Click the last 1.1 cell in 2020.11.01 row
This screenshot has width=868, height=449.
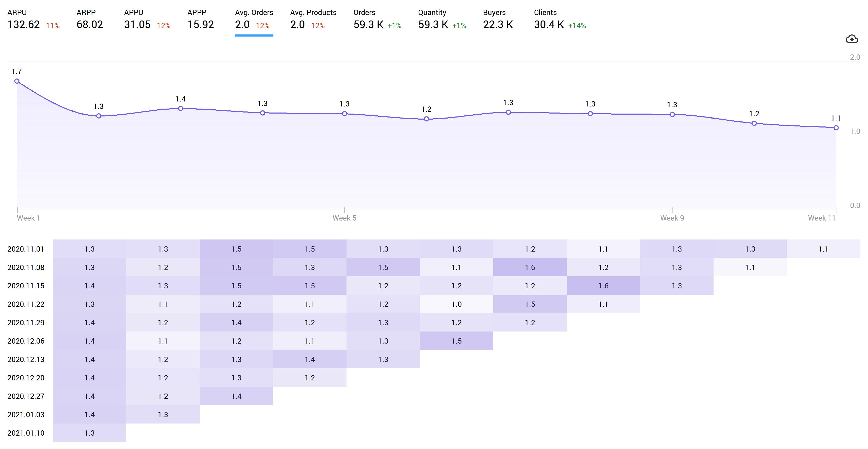824,249
